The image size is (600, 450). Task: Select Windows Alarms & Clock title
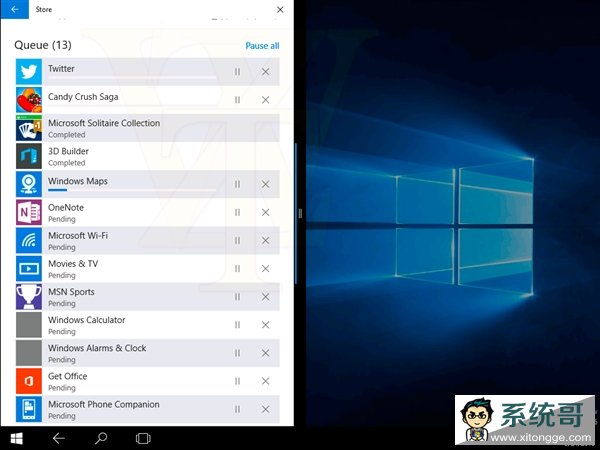pos(97,348)
